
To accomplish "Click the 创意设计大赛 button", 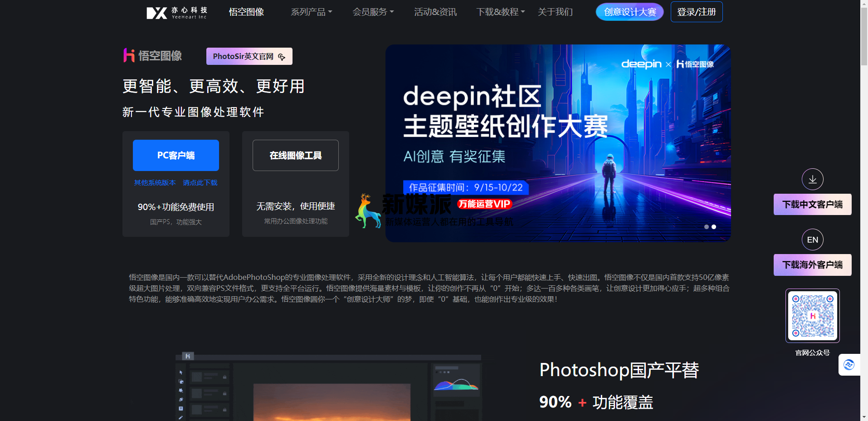I will pyautogui.click(x=630, y=12).
